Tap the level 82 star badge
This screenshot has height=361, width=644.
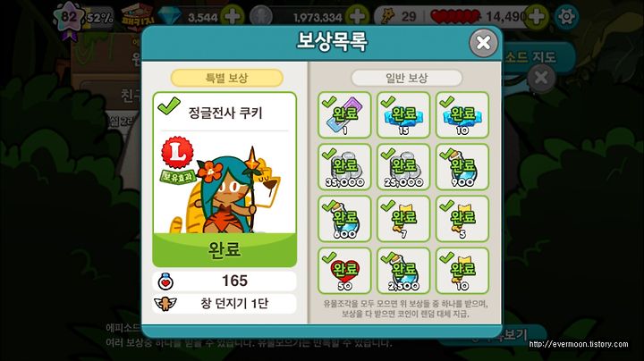coord(69,19)
